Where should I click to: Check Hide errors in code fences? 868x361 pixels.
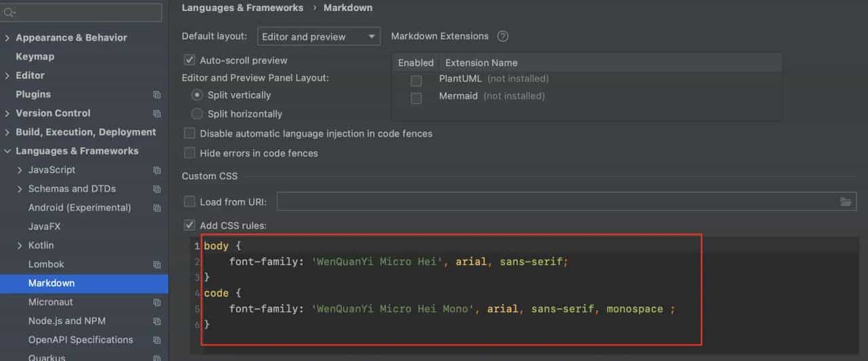pos(190,153)
